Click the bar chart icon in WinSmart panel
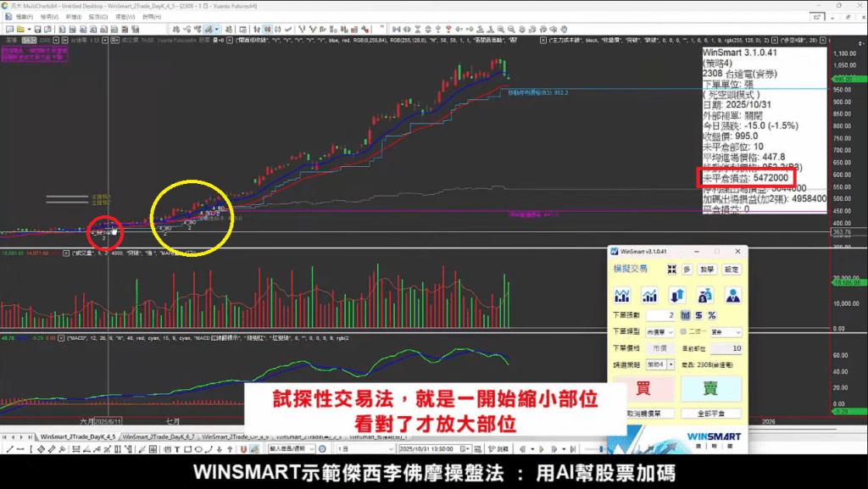 click(623, 295)
